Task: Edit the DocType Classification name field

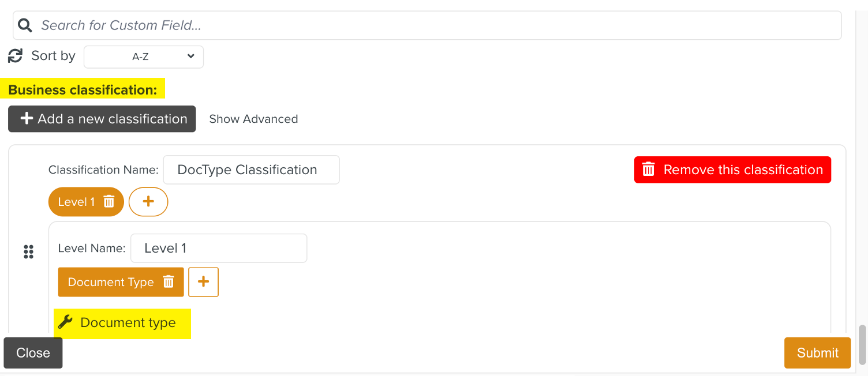Action: pyautogui.click(x=251, y=170)
